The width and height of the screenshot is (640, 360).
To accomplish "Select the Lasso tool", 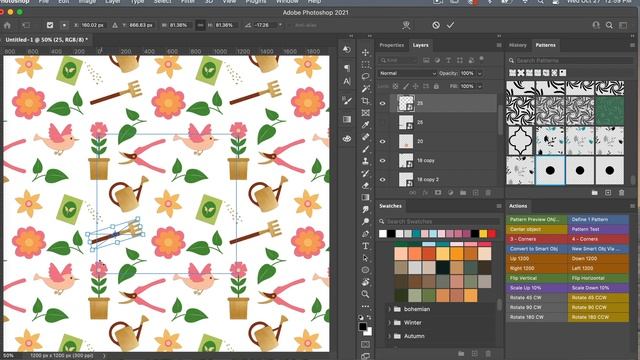I will point(365,76).
